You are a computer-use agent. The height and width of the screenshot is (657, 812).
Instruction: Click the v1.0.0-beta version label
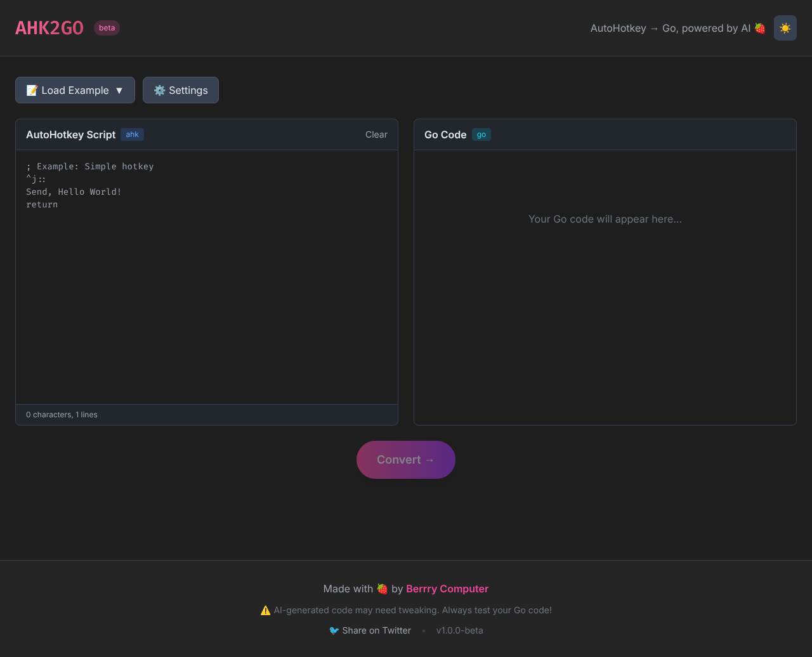(459, 630)
